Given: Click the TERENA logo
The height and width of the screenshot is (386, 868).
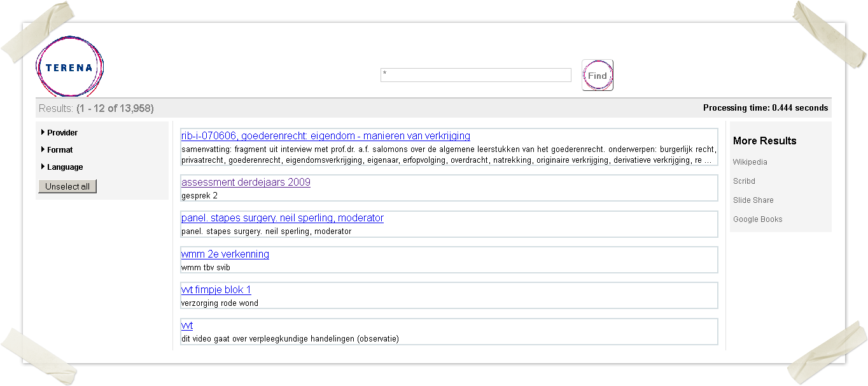Looking at the screenshot, I should coord(69,67).
